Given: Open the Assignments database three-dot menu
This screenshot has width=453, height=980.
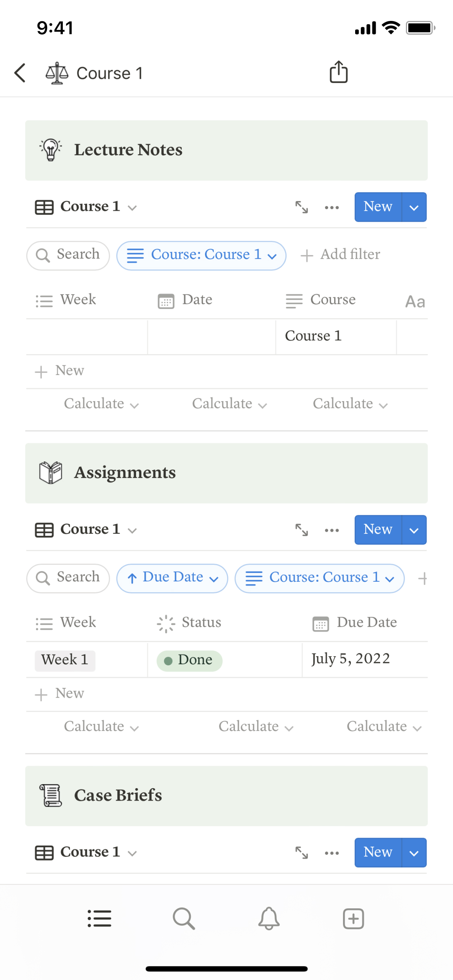Looking at the screenshot, I should tap(332, 530).
